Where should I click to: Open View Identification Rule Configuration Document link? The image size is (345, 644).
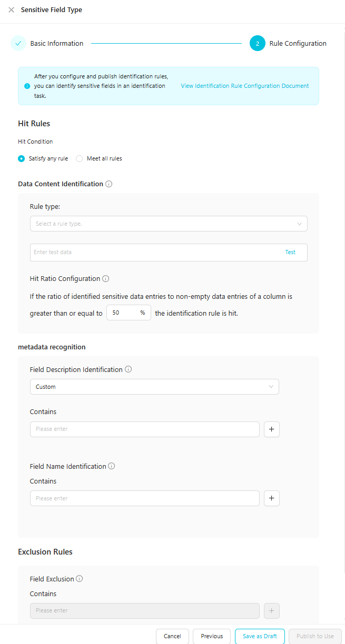[245, 86]
